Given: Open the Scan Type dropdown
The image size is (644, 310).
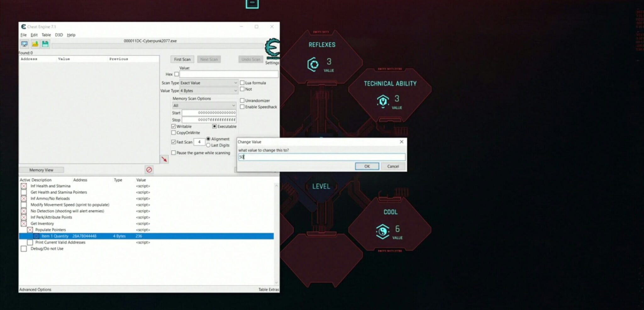Looking at the screenshot, I should 209,83.
